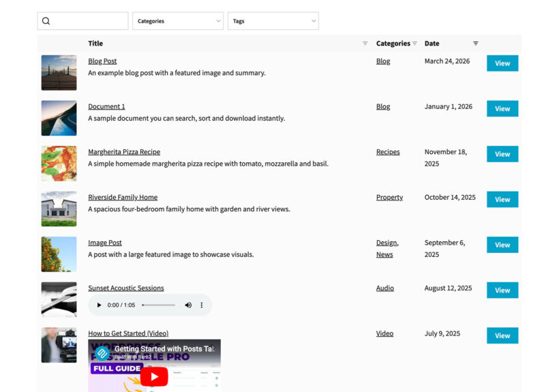Click the Title column header
The width and height of the screenshot is (559, 392).
click(x=95, y=44)
